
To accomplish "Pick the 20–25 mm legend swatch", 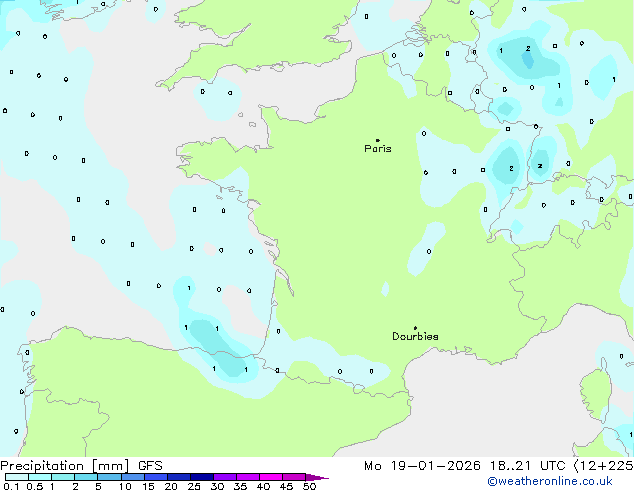I will pyautogui.click(x=179, y=477).
